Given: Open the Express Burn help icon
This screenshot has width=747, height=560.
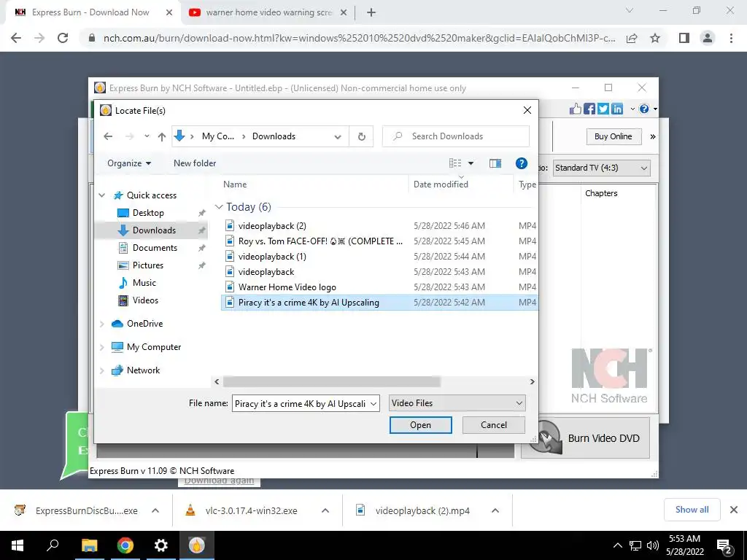Looking at the screenshot, I should tap(644, 109).
